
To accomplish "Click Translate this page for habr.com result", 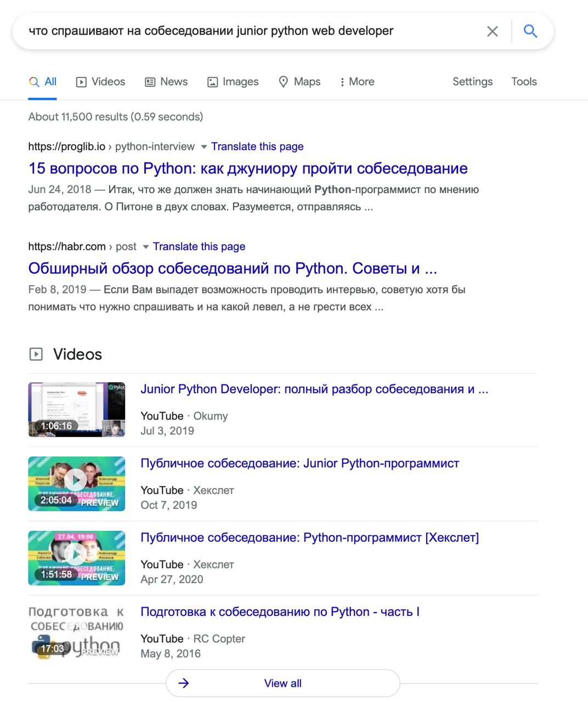I will (199, 246).
